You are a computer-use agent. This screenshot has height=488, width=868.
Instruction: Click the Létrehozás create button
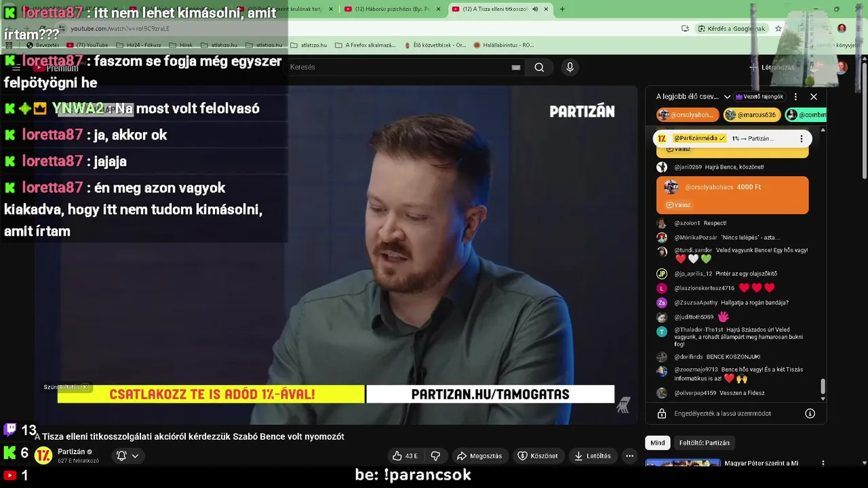tap(772, 67)
